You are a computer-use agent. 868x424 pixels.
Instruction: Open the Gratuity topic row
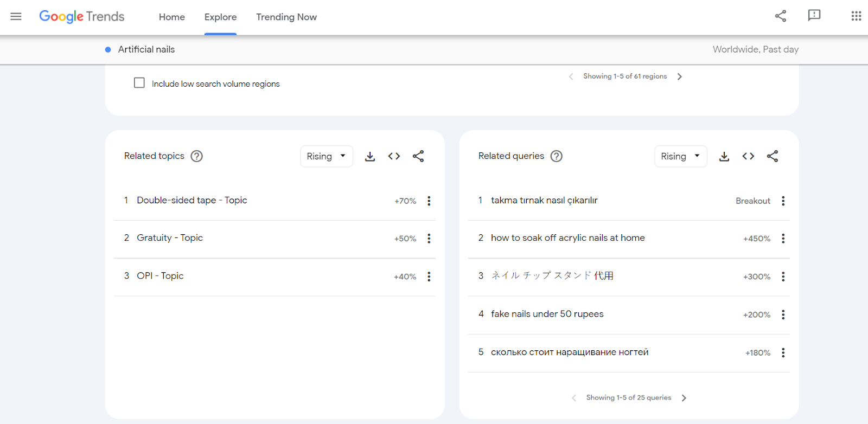pos(275,239)
